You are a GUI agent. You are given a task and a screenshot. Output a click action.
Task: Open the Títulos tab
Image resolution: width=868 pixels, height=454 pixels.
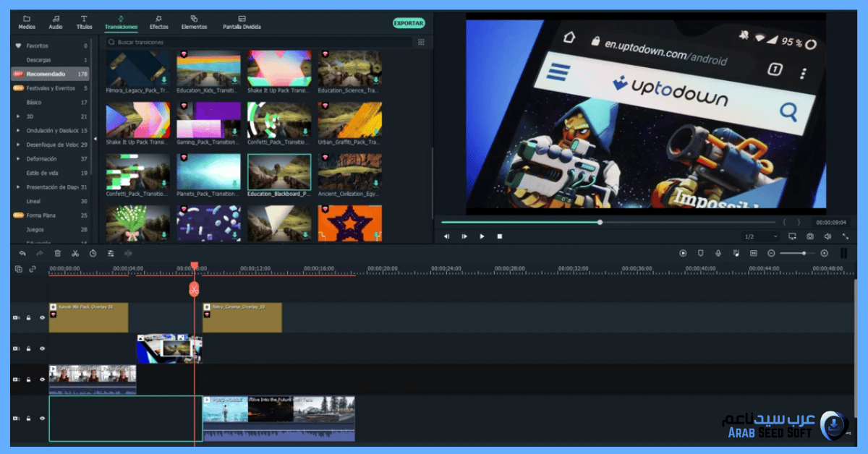[85, 22]
